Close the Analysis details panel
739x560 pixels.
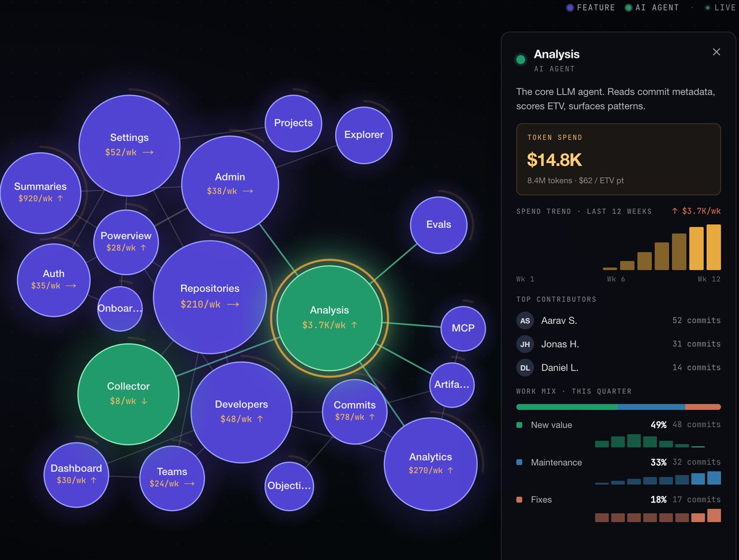click(716, 52)
